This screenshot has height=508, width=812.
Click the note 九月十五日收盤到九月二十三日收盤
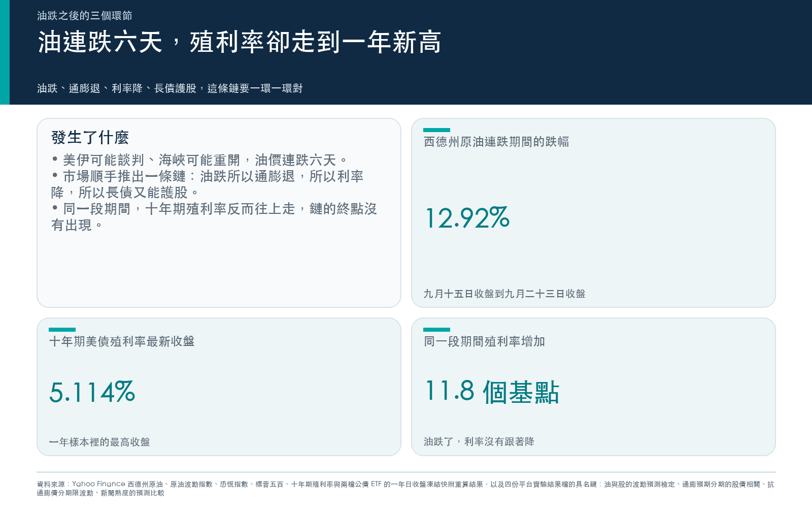point(504,294)
